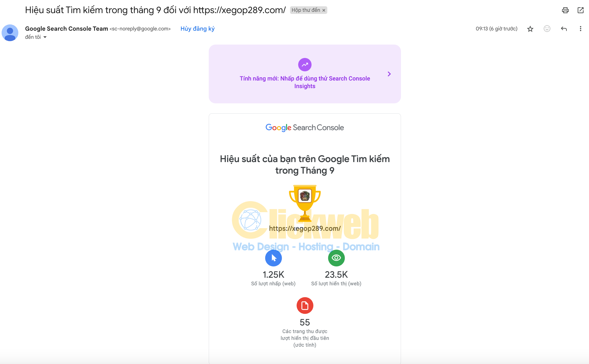This screenshot has width=589, height=364.
Task: Remove the "Hộp thư đến" label
Action: [x=324, y=10]
